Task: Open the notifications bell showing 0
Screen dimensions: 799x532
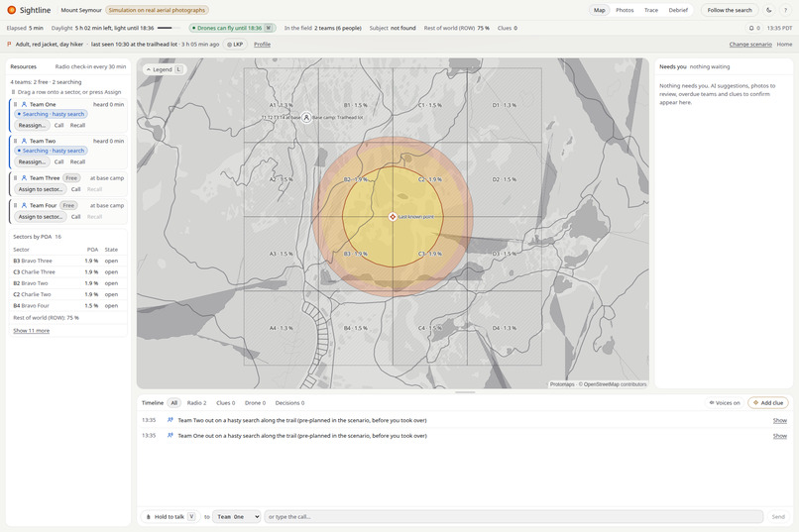Action: coord(754,28)
